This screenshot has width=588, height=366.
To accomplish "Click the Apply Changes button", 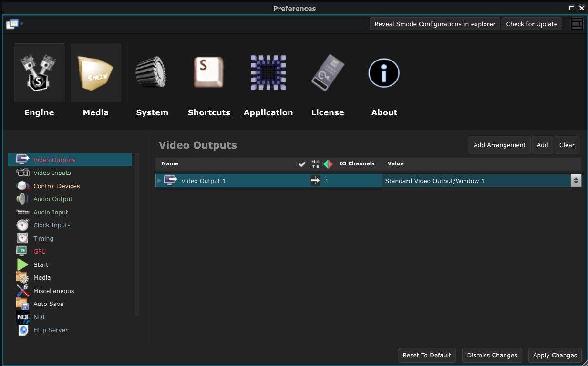I will (x=555, y=355).
